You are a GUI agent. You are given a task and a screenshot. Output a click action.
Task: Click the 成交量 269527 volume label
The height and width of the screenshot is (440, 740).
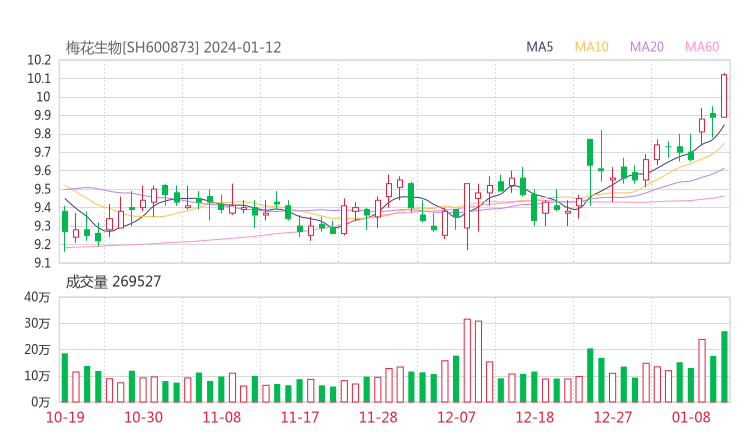(113, 282)
